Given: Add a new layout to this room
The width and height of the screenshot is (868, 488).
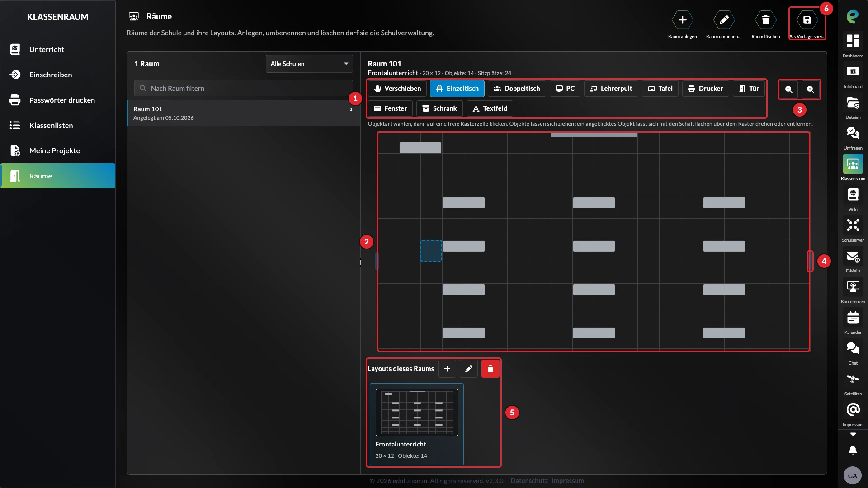Looking at the screenshot, I should coord(447,369).
